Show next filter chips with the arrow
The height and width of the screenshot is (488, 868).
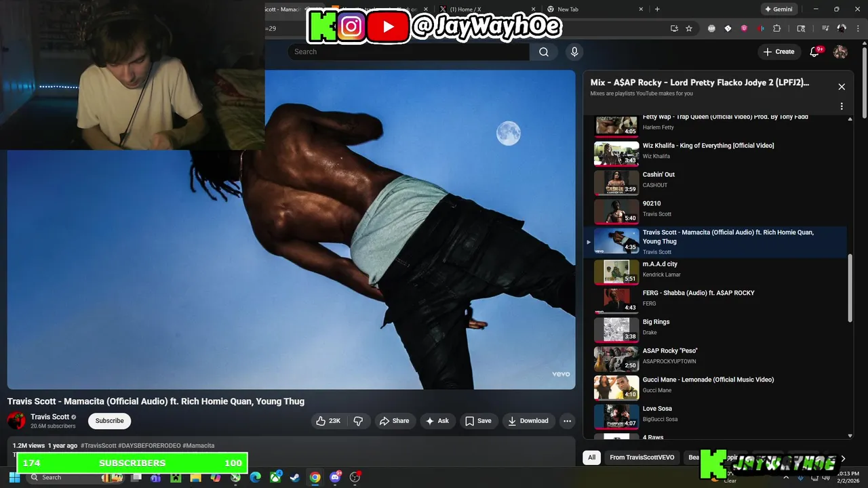click(x=843, y=458)
